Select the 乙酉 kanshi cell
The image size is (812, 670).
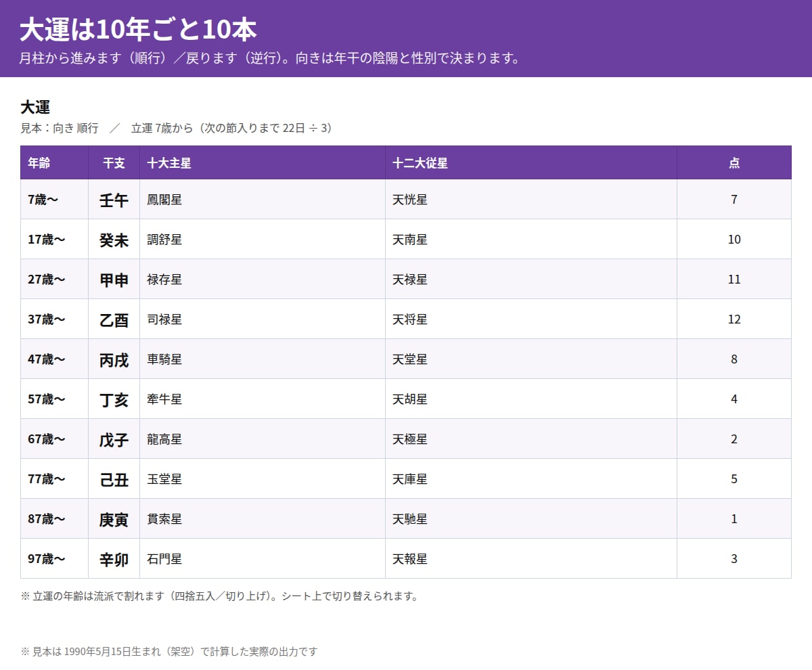[x=114, y=319]
